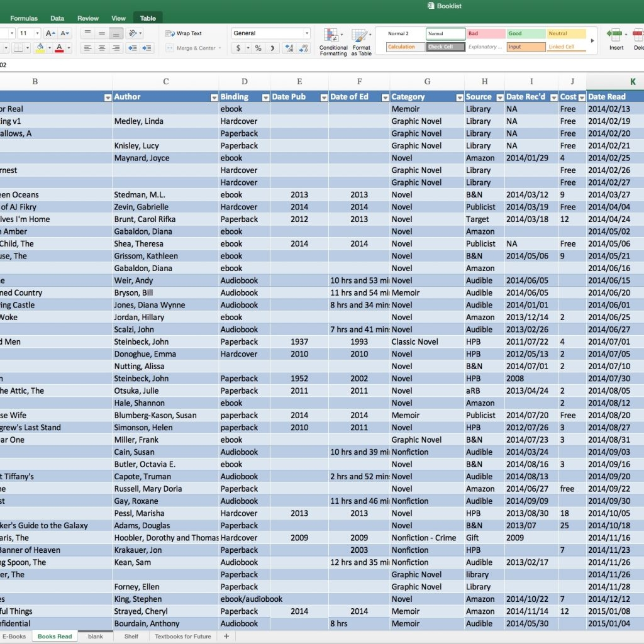
Task: Switch to the Formulas ribbon tab
Action: [24, 18]
